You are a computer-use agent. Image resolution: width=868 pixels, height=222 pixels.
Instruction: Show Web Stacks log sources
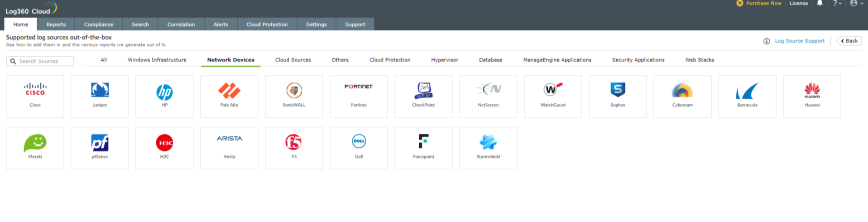[700, 60]
